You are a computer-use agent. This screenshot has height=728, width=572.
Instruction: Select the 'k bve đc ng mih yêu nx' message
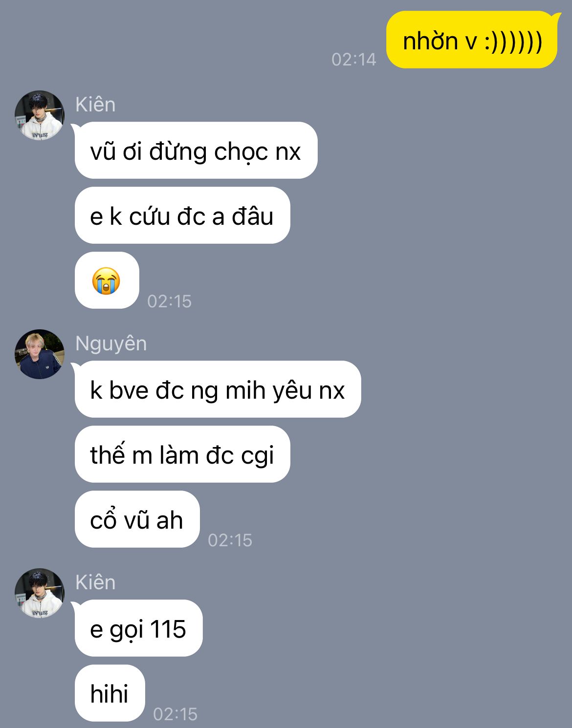pyautogui.click(x=218, y=389)
